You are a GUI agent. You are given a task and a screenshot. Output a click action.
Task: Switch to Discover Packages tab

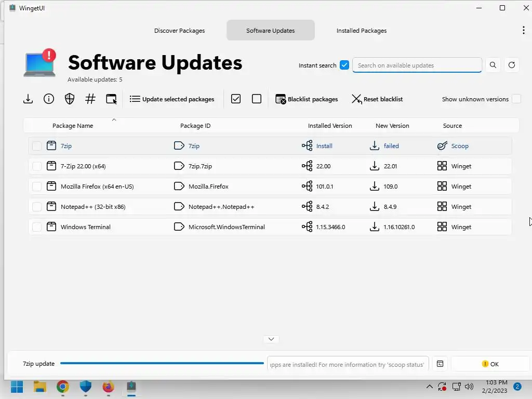tap(179, 31)
